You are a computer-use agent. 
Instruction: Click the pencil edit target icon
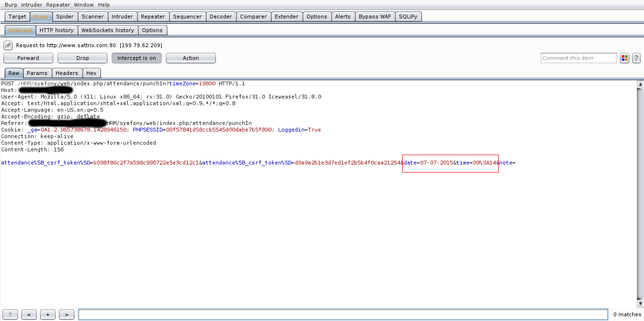(x=8, y=45)
